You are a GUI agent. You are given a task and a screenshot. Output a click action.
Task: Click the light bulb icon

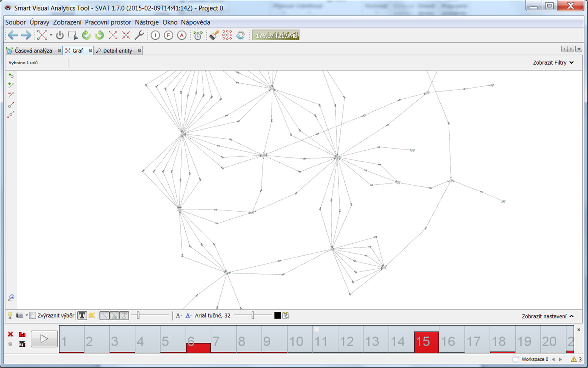pos(9,315)
